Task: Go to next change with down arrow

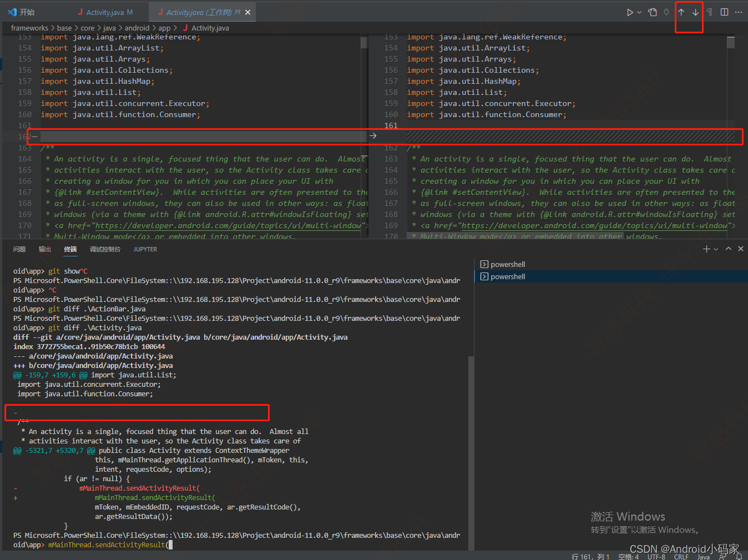Action: coord(695,12)
